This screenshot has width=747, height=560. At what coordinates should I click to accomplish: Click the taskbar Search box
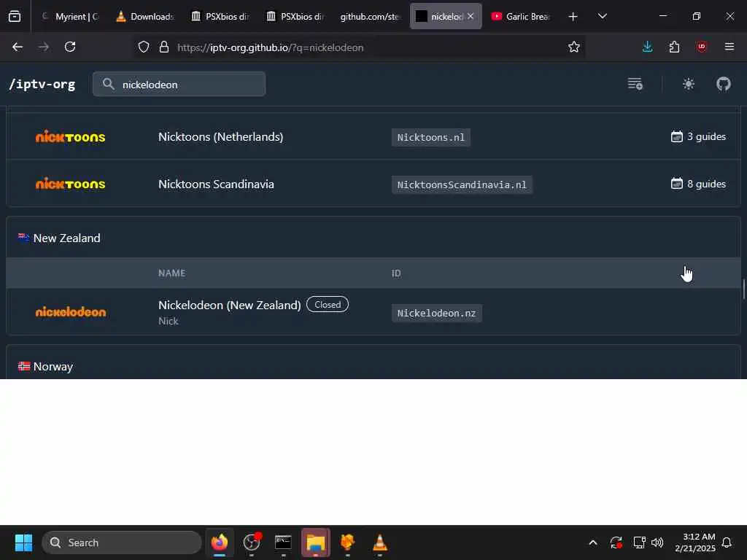click(x=122, y=542)
